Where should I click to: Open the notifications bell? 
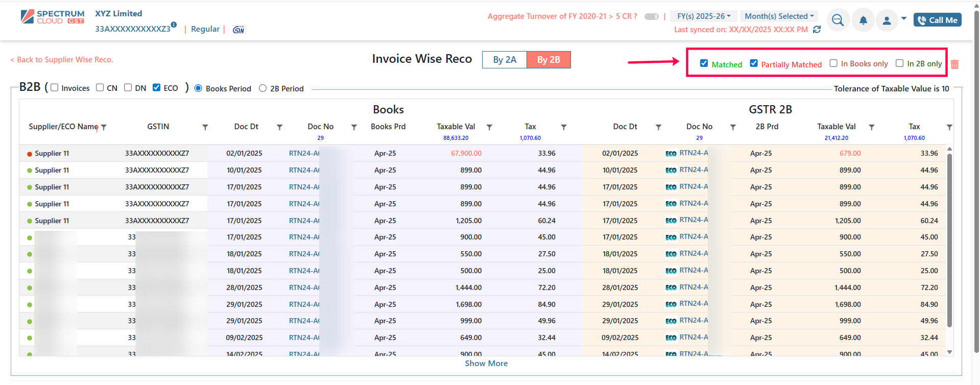[863, 20]
